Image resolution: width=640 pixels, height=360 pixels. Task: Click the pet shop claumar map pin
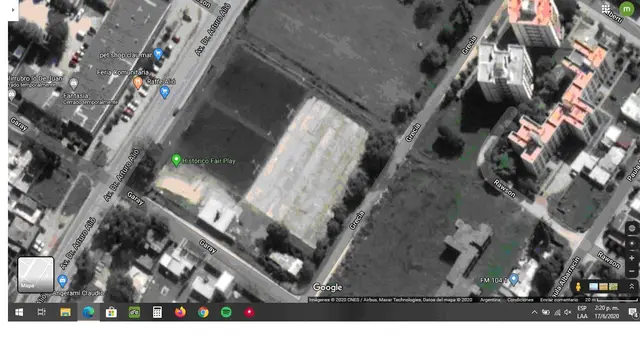(158, 53)
